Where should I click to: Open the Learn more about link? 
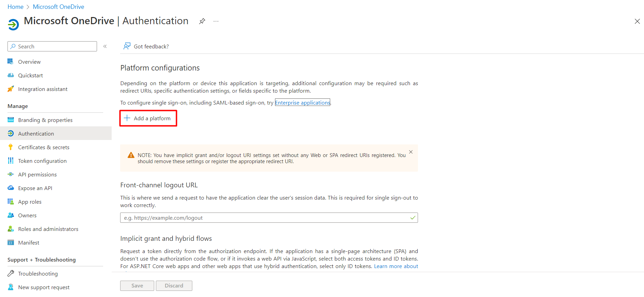[x=396, y=266]
